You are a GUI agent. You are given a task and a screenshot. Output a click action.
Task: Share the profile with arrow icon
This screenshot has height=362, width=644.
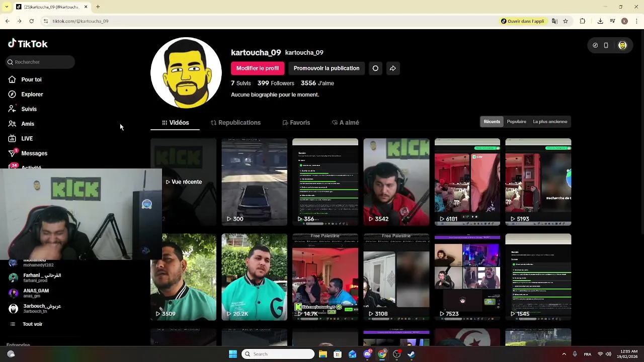[x=393, y=68]
